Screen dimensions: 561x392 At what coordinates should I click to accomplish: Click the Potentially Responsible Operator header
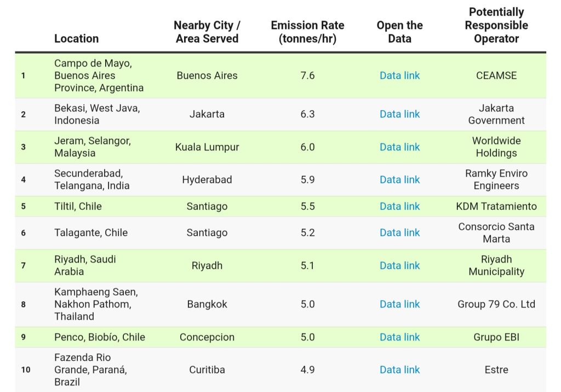click(496, 25)
